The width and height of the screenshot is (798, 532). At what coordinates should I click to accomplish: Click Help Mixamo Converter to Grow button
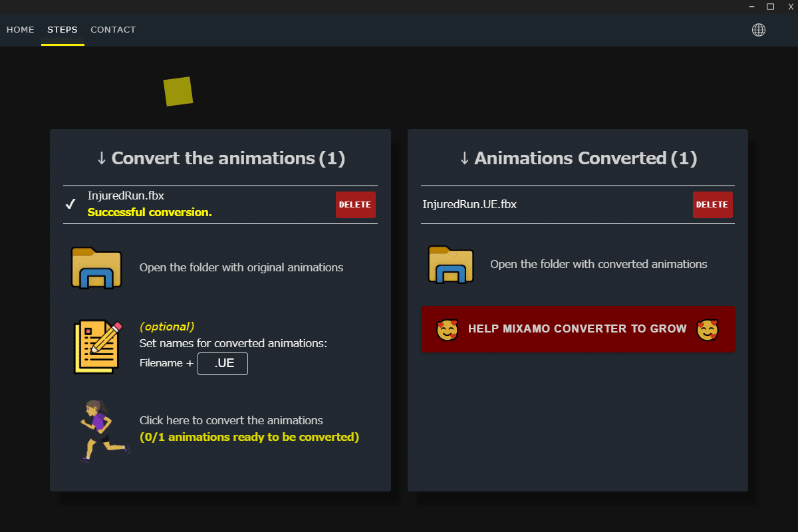tap(578, 329)
